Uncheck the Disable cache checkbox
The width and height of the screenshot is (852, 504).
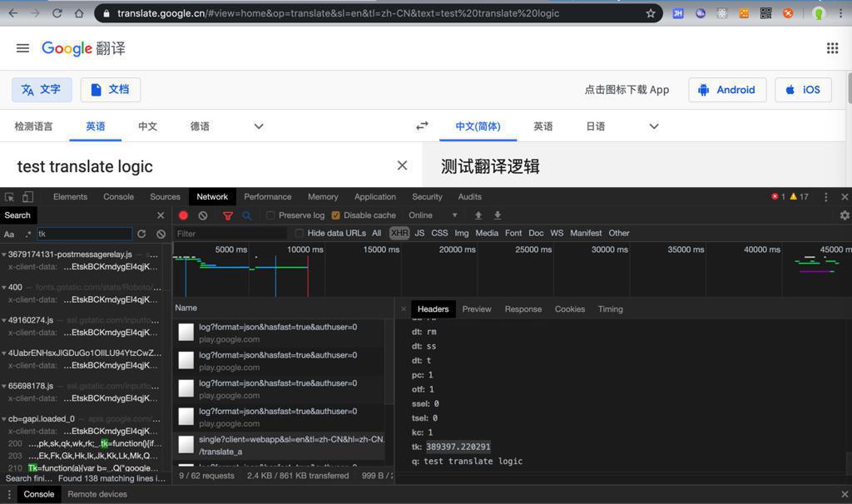coord(336,215)
